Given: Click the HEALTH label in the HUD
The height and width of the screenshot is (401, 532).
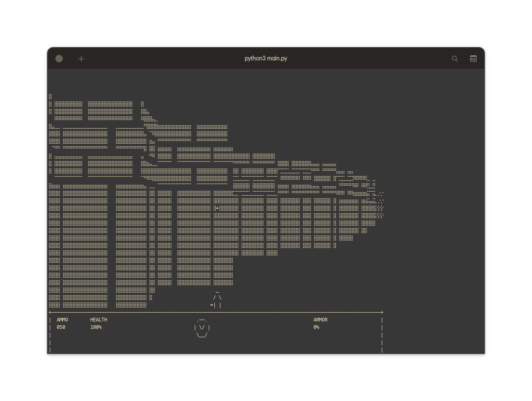Looking at the screenshot, I should click(x=99, y=320).
